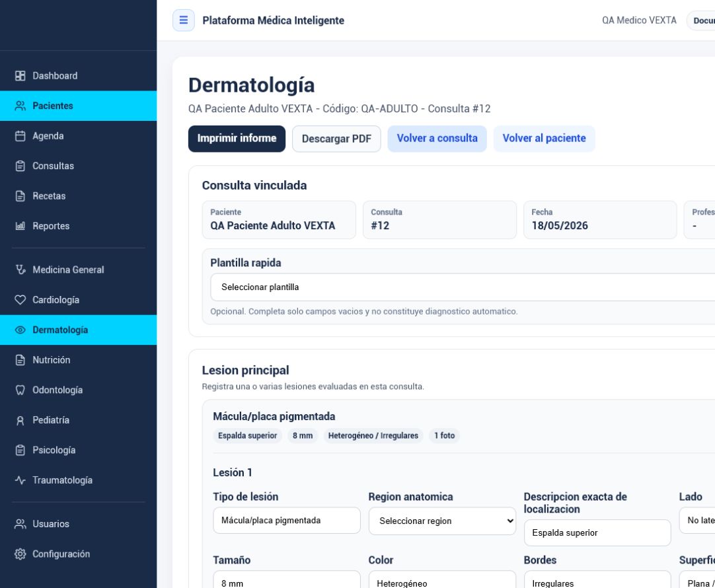Click the Reportes bar chart icon
The image size is (715, 588).
(20, 226)
